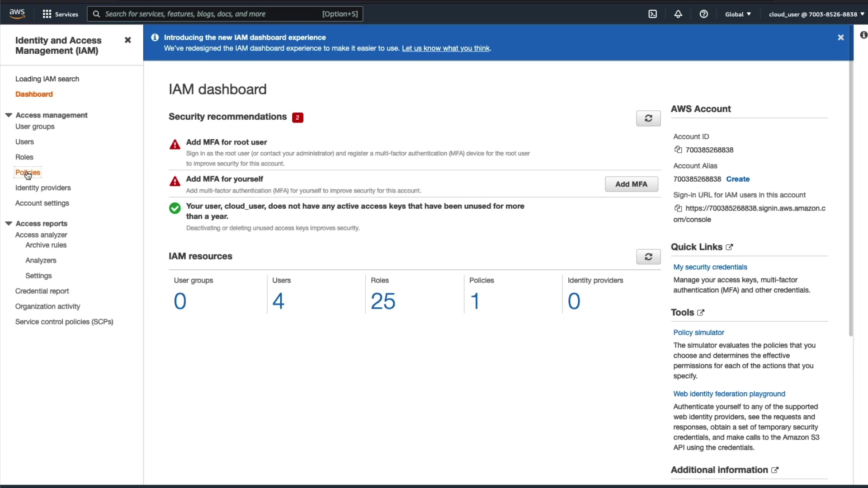Open the Global region dropdown
Image resolution: width=868 pixels, height=488 pixels.
click(x=738, y=14)
